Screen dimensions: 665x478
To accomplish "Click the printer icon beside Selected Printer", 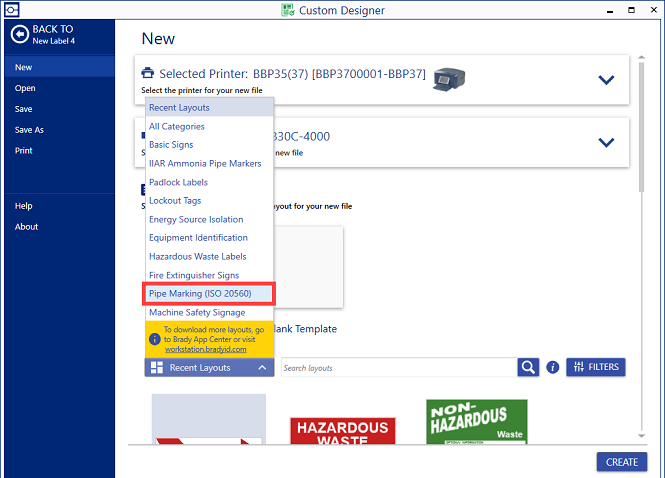I will 148,73.
